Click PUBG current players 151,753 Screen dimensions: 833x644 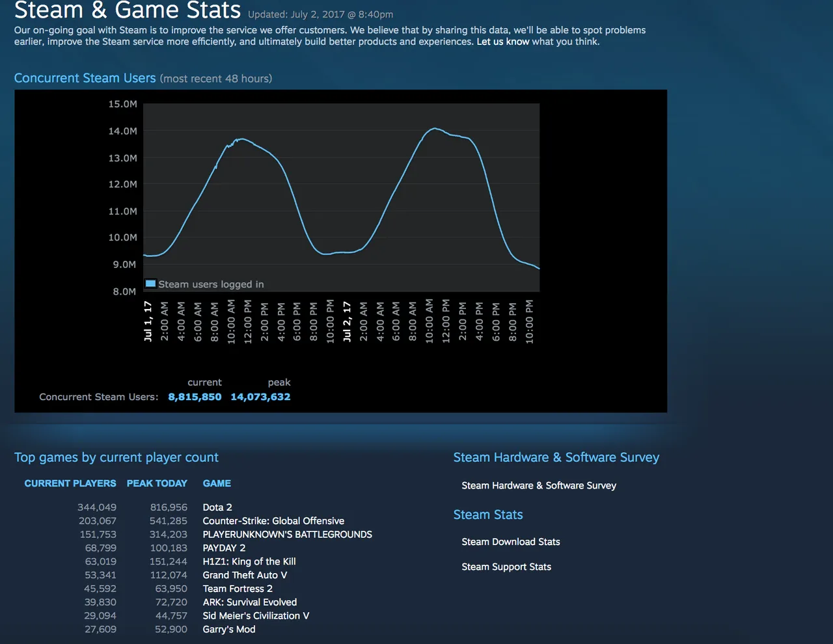pyautogui.click(x=98, y=535)
